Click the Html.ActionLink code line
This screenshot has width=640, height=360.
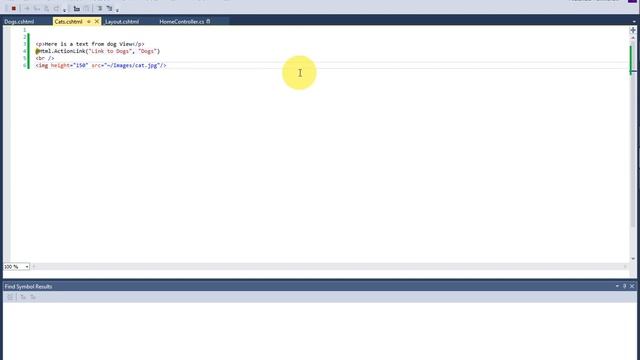[98, 51]
